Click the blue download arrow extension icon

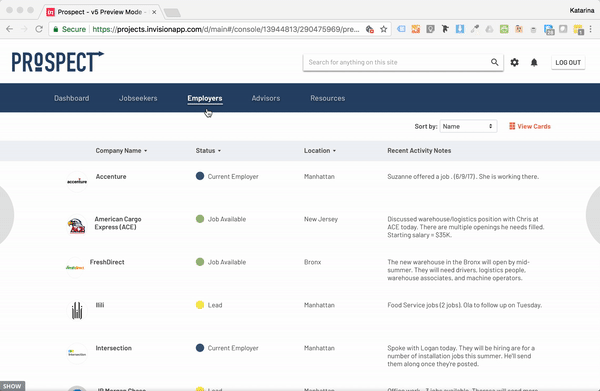[460, 29]
